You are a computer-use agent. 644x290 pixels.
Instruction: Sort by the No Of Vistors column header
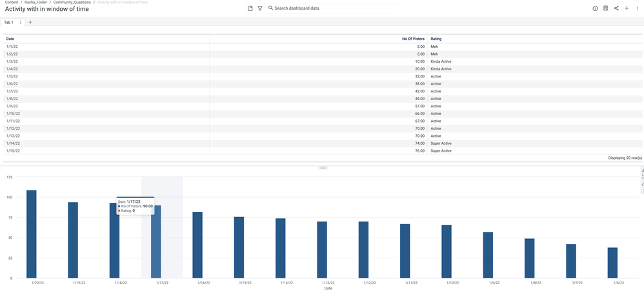pos(413,39)
